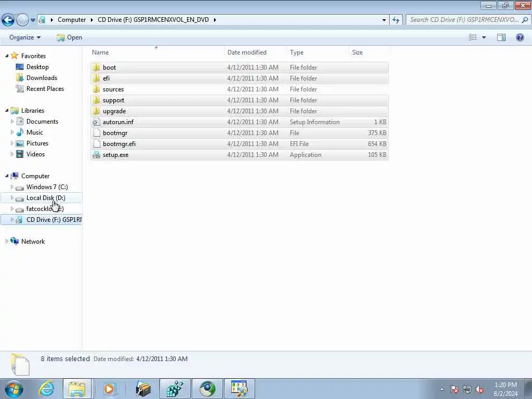Open recent pages dropdown next to Forward

pyautogui.click(x=33, y=20)
